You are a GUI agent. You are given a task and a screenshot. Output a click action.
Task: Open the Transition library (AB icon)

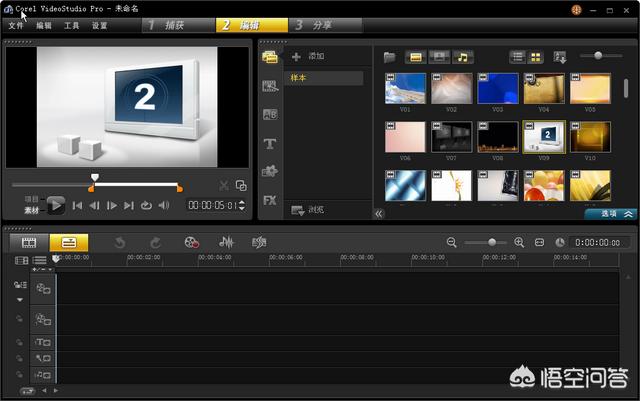coord(269,114)
